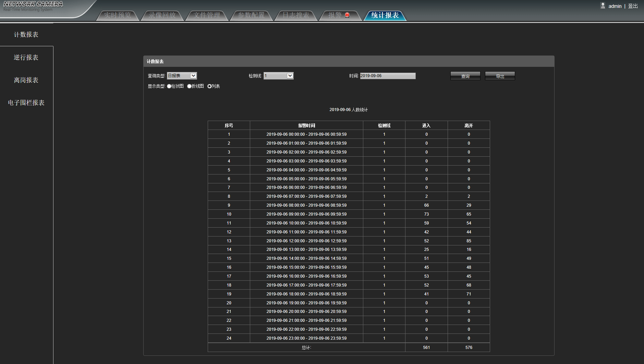Click the row 00:00:00 - 00:59:59 time cell
The height and width of the screenshot is (364, 644).
[306, 134]
